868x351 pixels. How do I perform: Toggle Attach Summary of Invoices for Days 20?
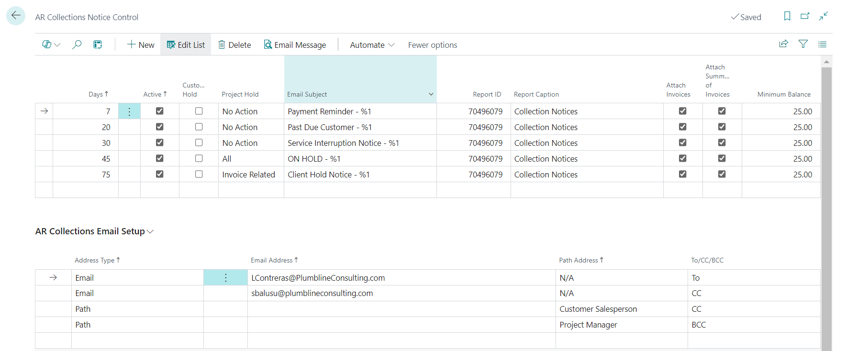tap(722, 127)
